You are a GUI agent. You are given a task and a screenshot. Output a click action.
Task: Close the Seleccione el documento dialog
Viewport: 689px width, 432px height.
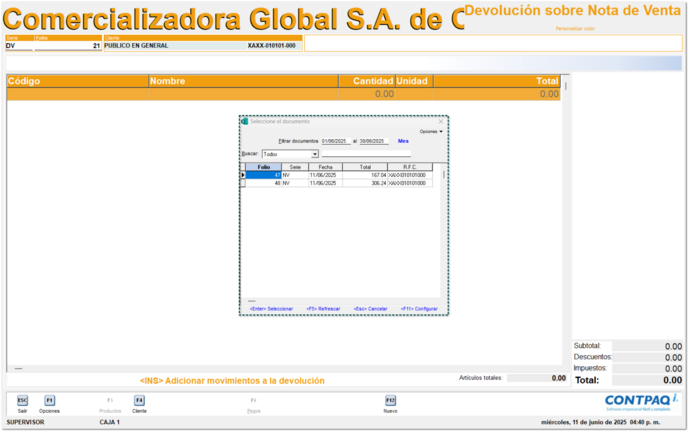tap(441, 121)
